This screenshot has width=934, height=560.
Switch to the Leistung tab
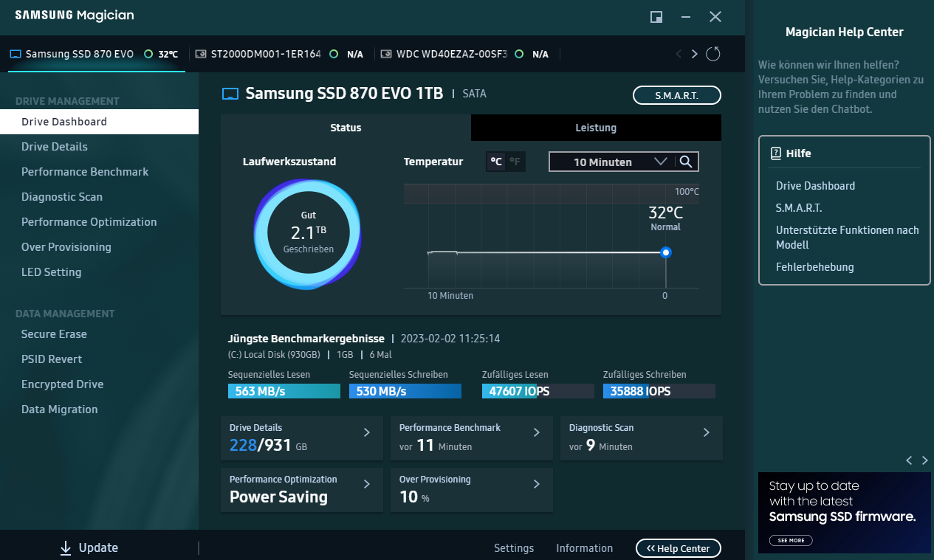tap(596, 128)
